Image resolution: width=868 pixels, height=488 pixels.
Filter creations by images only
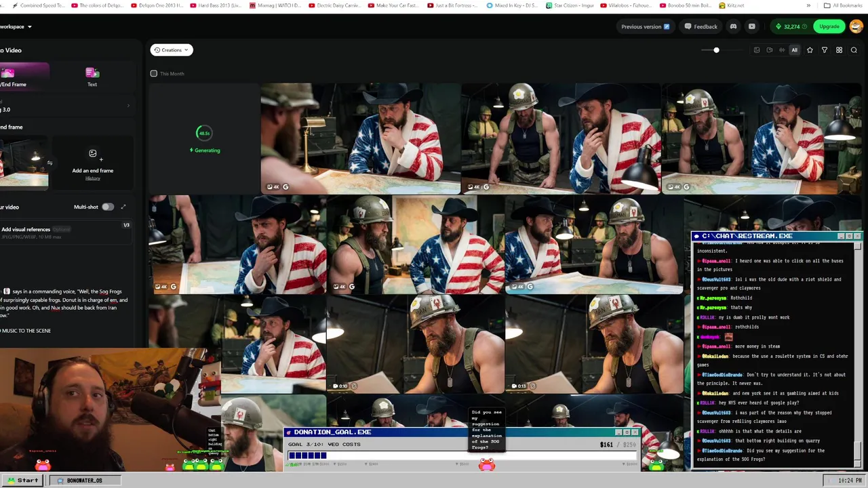(757, 50)
